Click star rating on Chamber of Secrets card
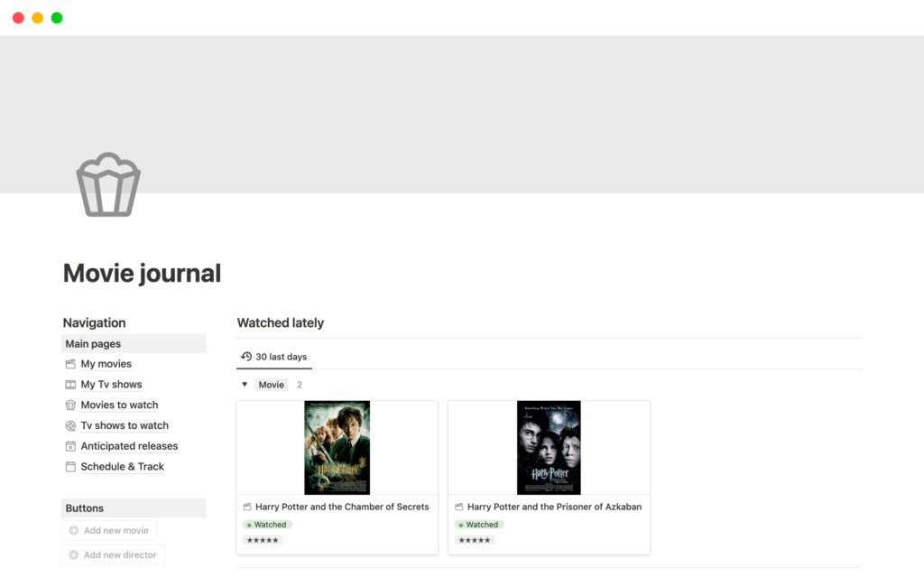Screen dimensions: 924x578 tap(263, 540)
